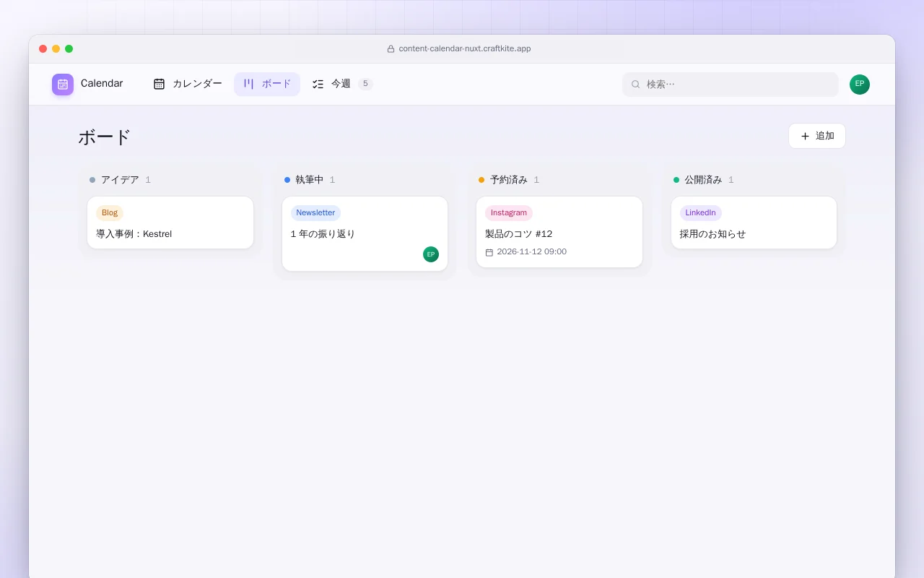The image size is (924, 578).
Task: Click the 予約済み column header
Action: pyautogui.click(x=509, y=180)
